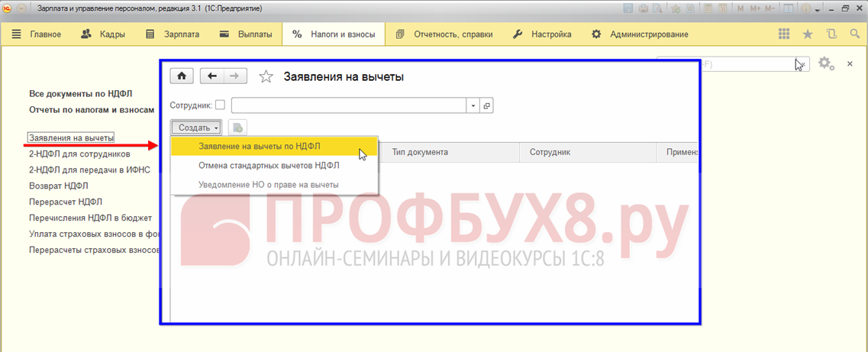
Task: Choose Заявление на вычеты по НДФЛ
Action: pyautogui.click(x=275, y=147)
